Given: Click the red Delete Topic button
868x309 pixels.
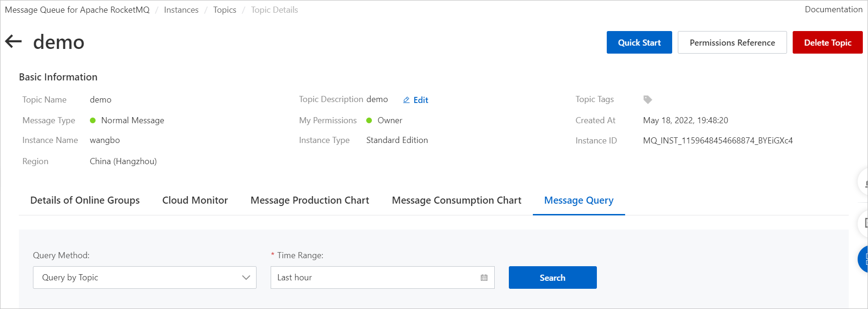Looking at the screenshot, I should pyautogui.click(x=827, y=42).
